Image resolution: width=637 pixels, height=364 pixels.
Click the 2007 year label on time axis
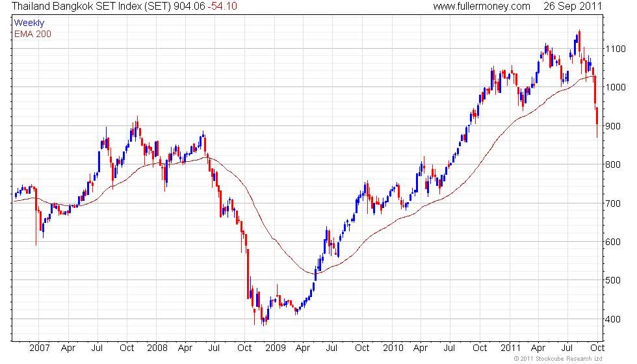[x=40, y=348]
